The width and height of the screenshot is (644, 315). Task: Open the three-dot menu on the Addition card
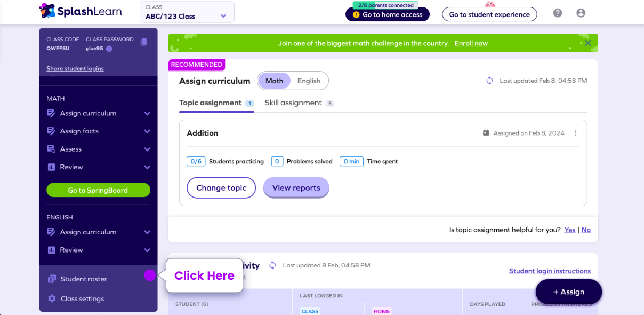click(x=575, y=133)
